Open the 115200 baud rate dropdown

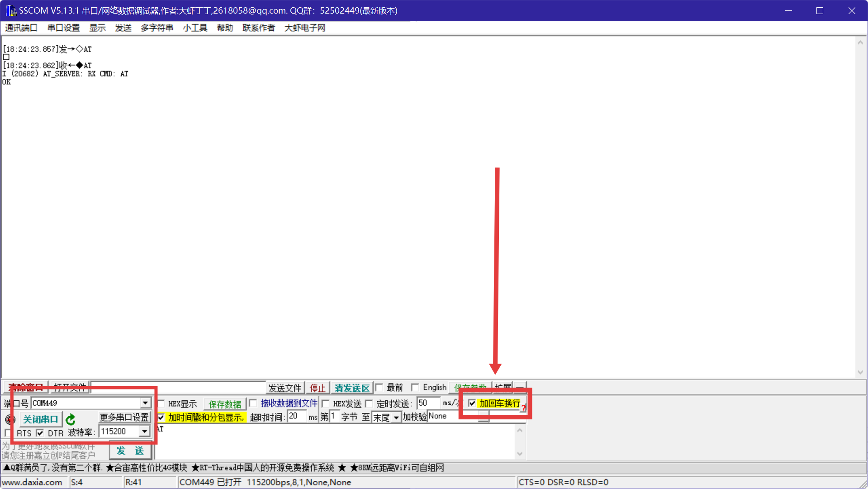[x=144, y=431]
